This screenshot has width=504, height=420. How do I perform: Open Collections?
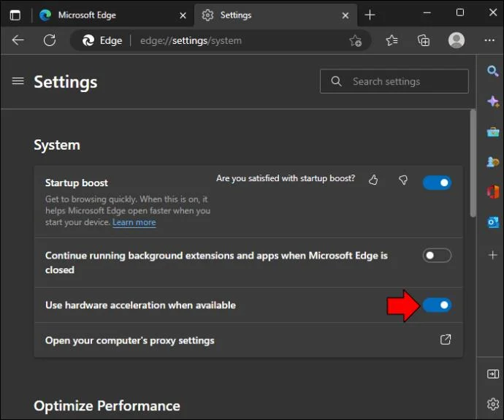click(x=424, y=41)
